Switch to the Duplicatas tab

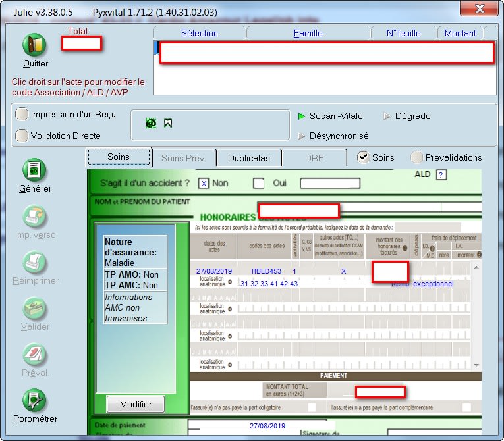coord(248,158)
